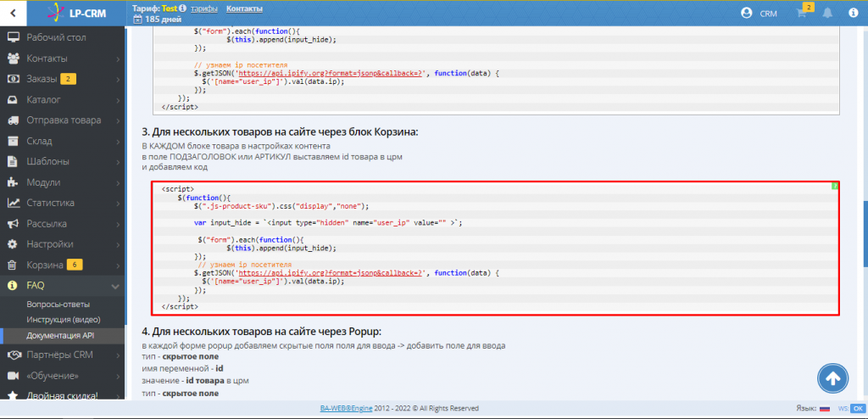Collapse the FAQ menu chevron
868x419 pixels.
pos(115,286)
